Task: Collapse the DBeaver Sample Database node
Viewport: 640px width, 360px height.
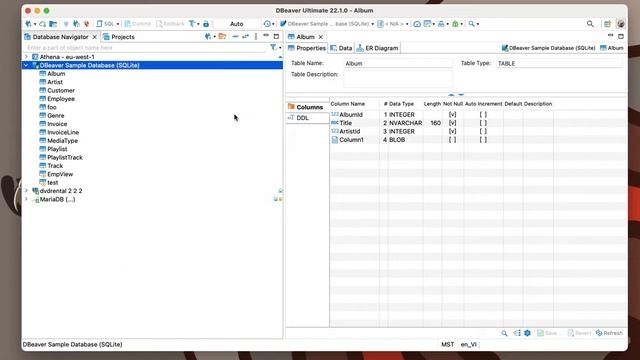Action: pyautogui.click(x=27, y=65)
